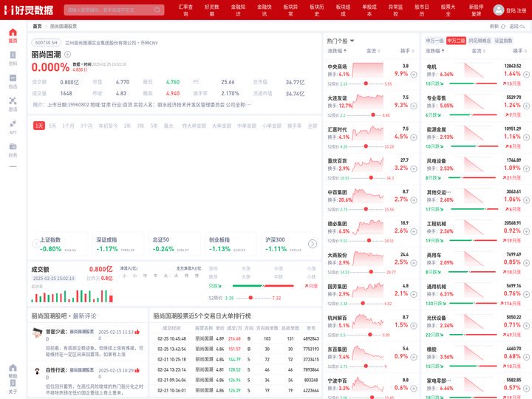Select the 1年 chart range
This screenshot has width=532, height=399.
tap(127, 126)
